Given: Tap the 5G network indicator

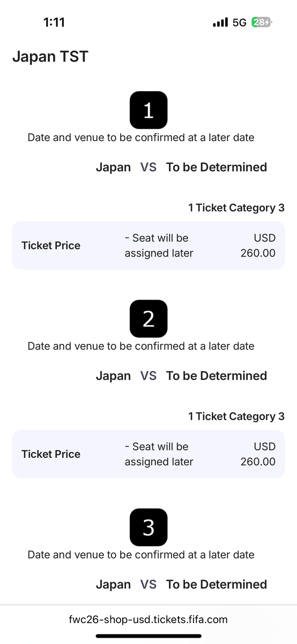Looking at the screenshot, I should pos(240,23).
